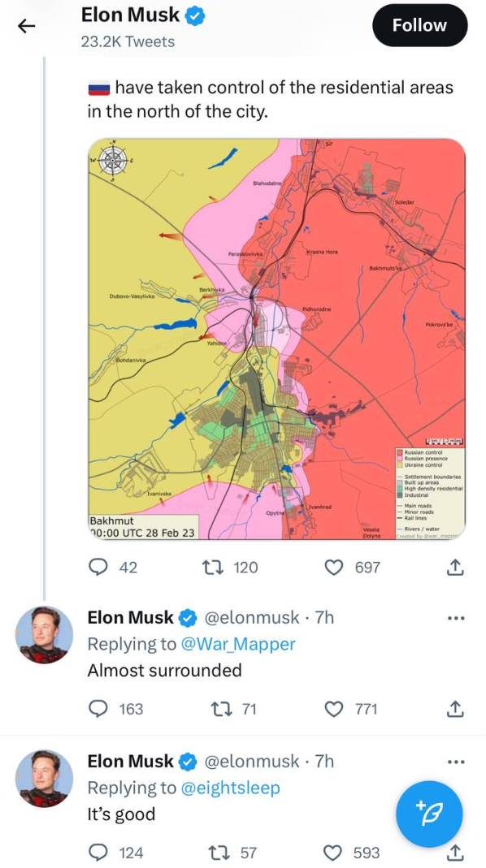The width and height of the screenshot is (486, 868).
Task: Open more options menu on 'It's good' tweet
Action: tap(456, 761)
